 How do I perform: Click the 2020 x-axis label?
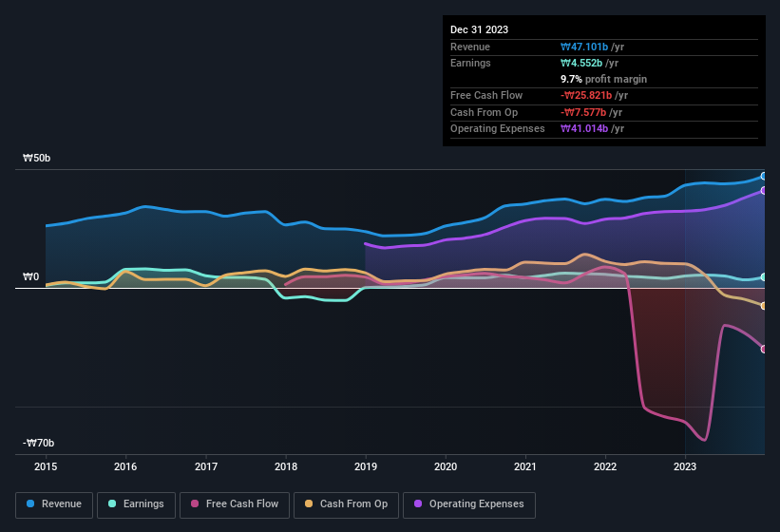pyautogui.click(x=446, y=466)
